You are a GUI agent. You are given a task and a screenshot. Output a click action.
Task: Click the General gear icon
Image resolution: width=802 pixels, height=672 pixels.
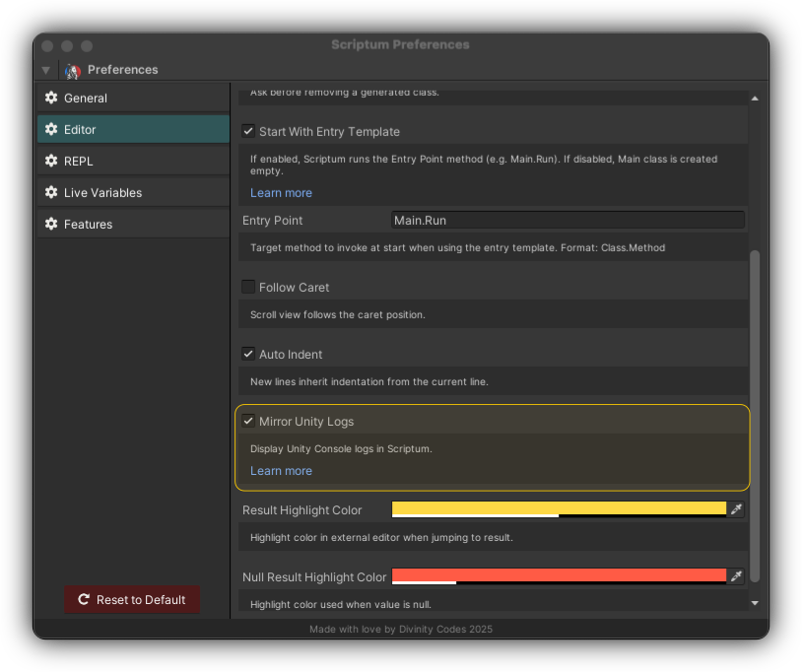[51, 98]
